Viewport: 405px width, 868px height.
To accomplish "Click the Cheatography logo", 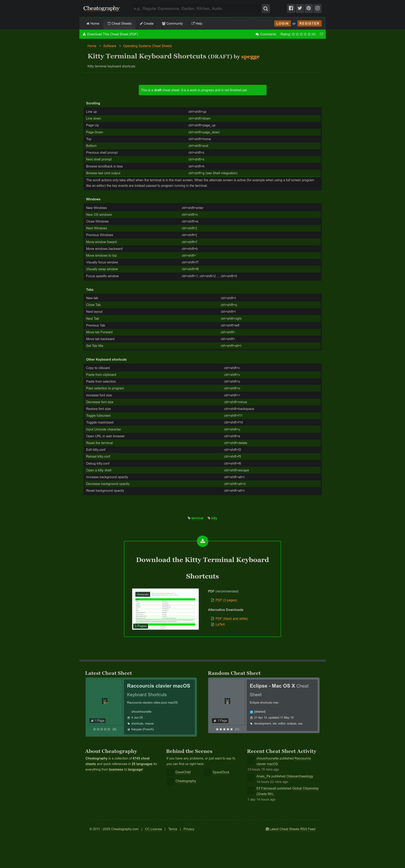I will tap(101, 8).
